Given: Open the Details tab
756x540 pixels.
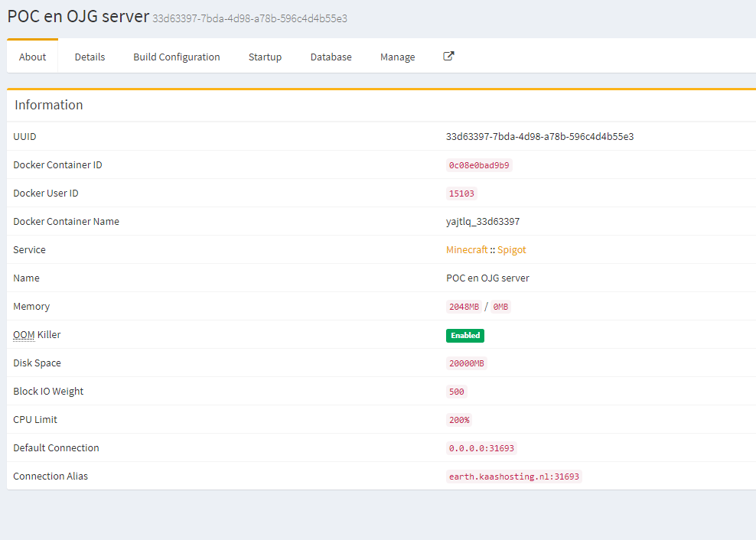Looking at the screenshot, I should click(90, 57).
